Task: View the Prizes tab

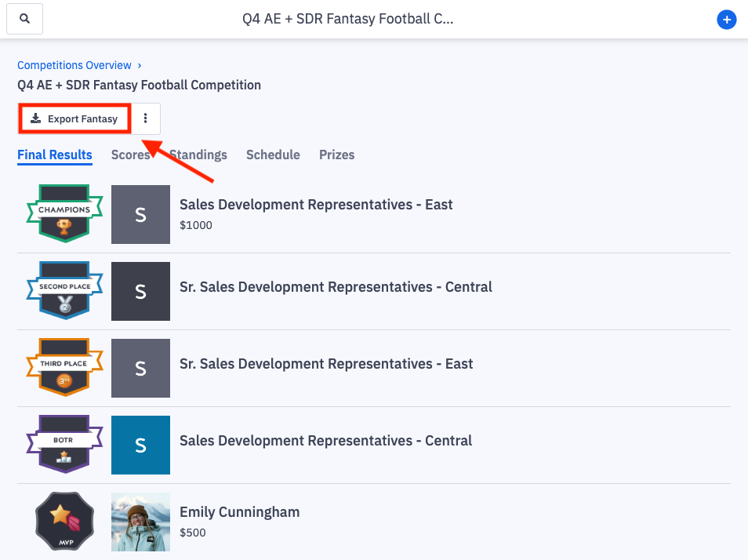Action: pyautogui.click(x=336, y=155)
